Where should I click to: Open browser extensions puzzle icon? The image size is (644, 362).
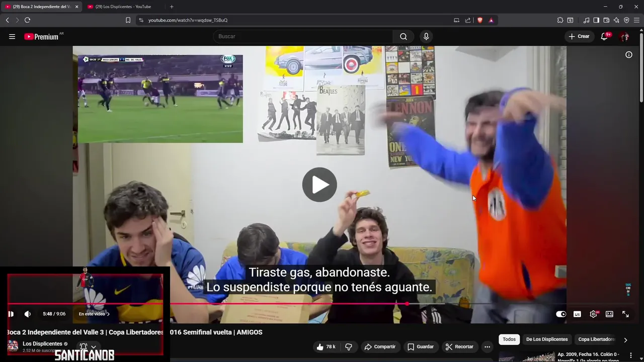[x=560, y=20]
